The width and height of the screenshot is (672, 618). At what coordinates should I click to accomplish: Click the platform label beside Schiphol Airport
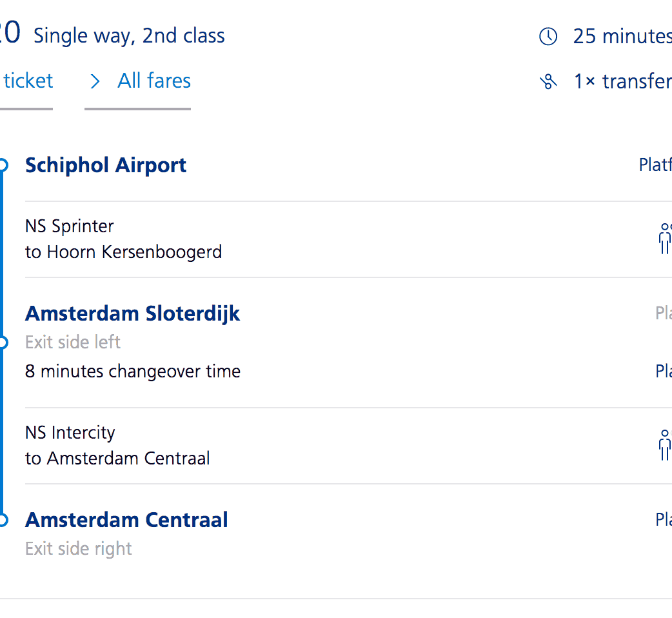[655, 165]
